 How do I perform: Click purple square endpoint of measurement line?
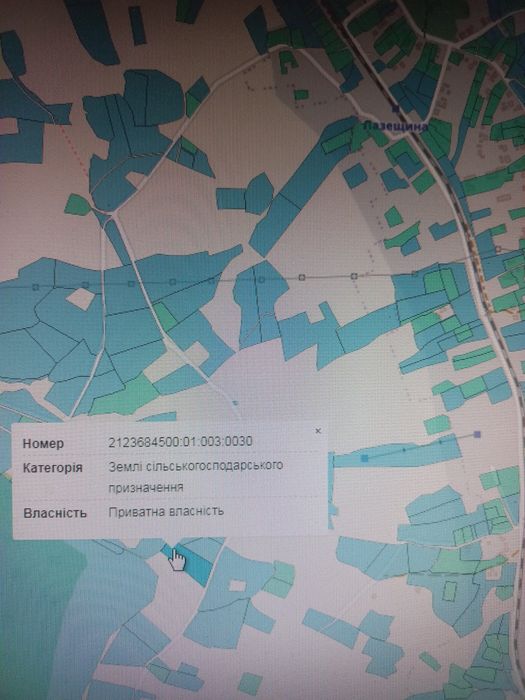[x=477, y=434]
